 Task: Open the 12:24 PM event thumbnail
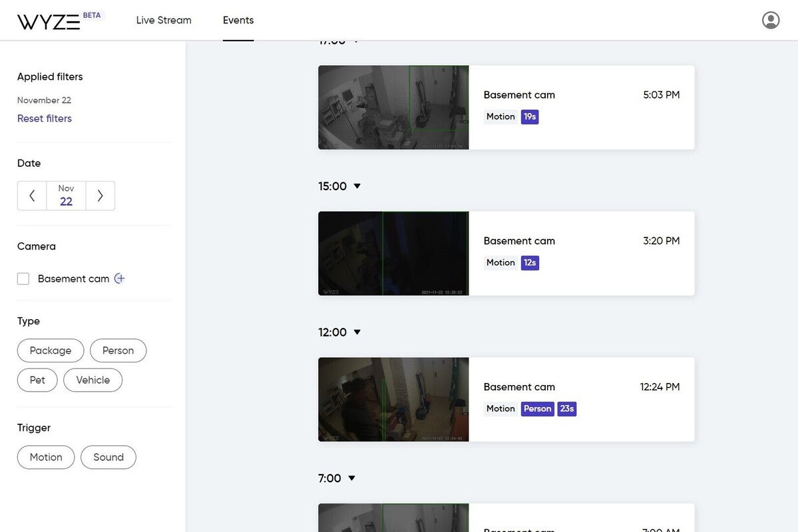[393, 399]
